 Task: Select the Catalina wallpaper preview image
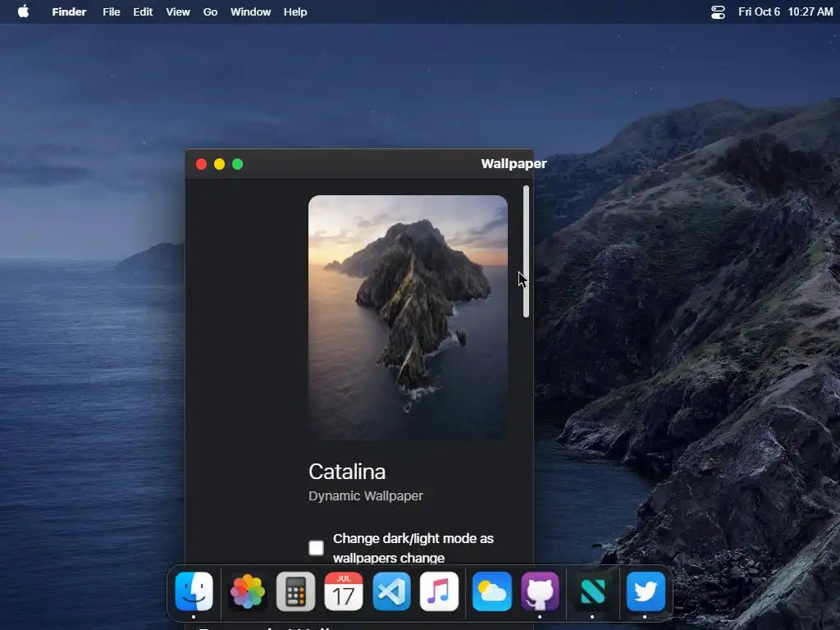click(x=409, y=317)
